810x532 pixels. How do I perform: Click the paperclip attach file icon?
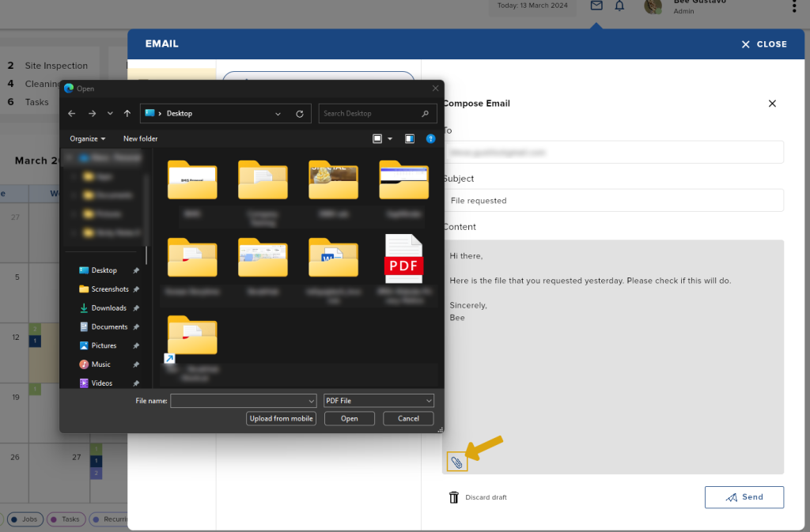(456, 462)
